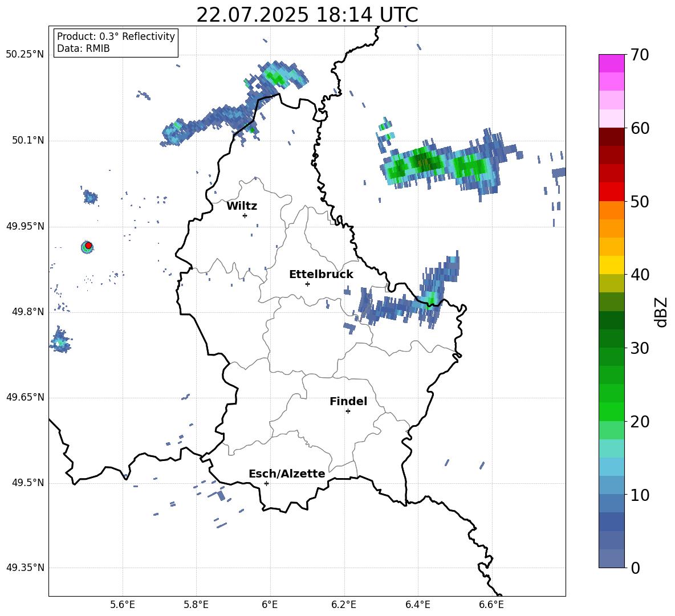Click the 49.8°N latitude label
This screenshot has height=616, width=675.
(x=27, y=312)
